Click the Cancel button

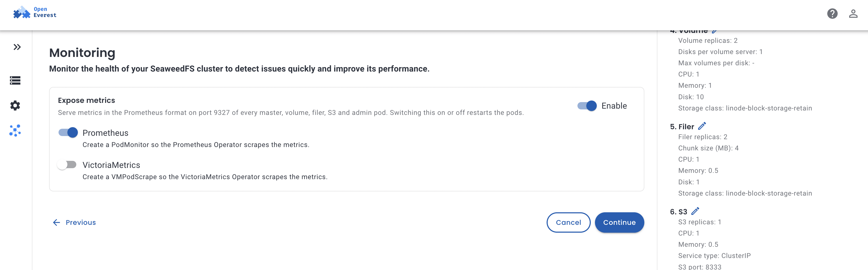(568, 222)
